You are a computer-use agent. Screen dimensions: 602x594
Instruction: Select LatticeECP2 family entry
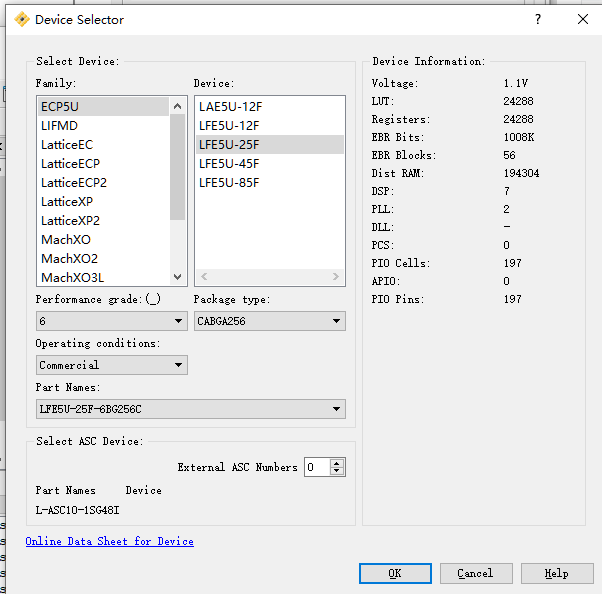point(74,182)
